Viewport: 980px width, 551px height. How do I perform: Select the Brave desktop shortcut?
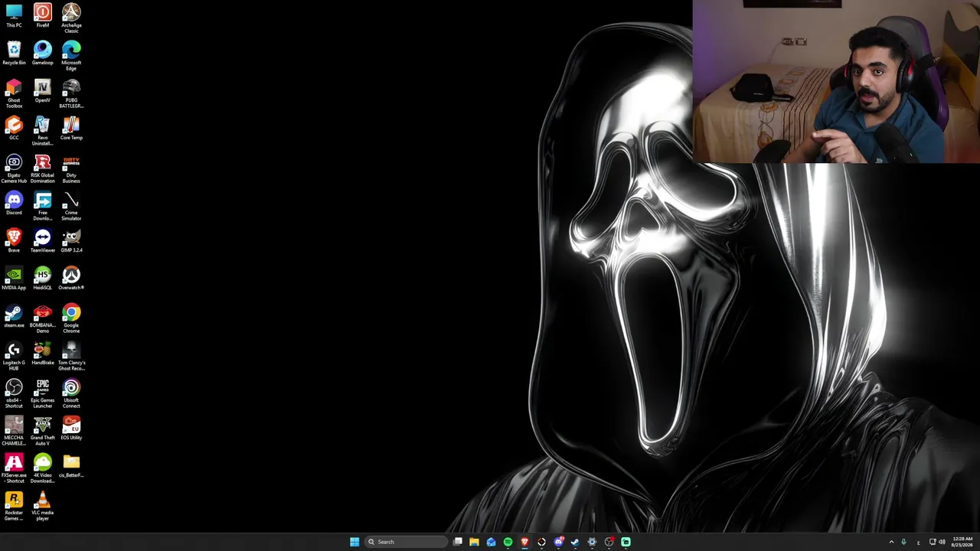tap(14, 241)
